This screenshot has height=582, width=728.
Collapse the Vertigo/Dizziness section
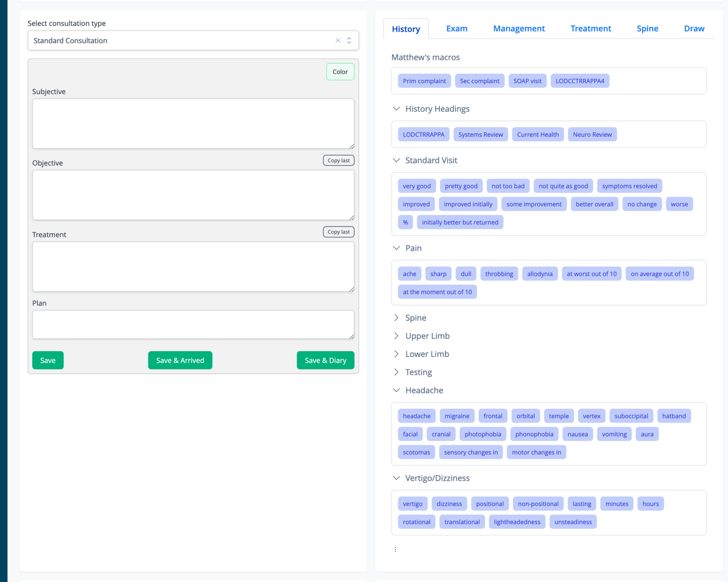(x=396, y=478)
